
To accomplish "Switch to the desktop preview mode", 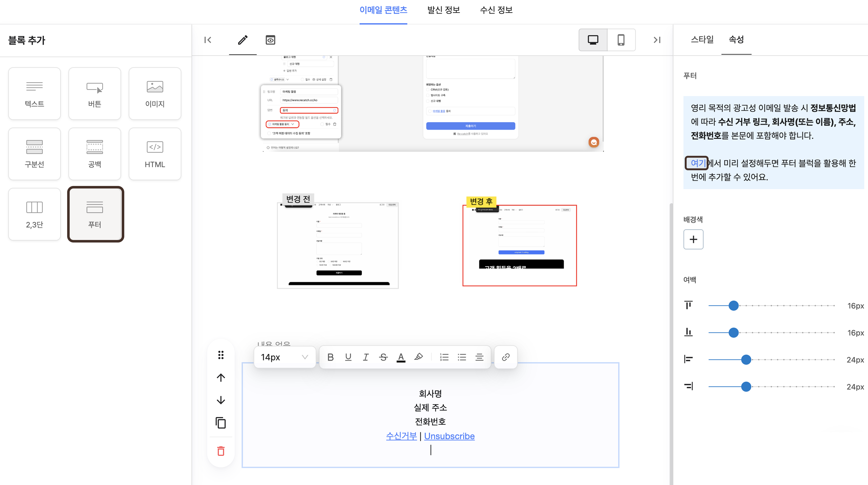I will point(593,40).
